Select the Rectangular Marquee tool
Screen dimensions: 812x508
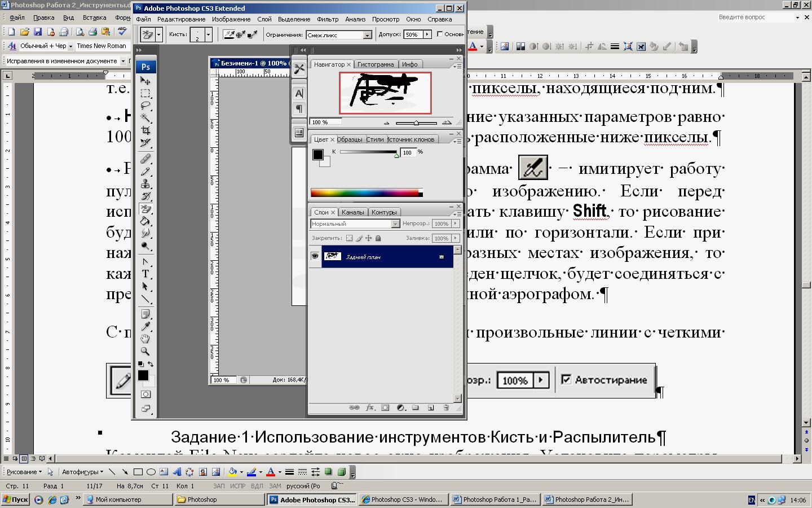point(145,93)
